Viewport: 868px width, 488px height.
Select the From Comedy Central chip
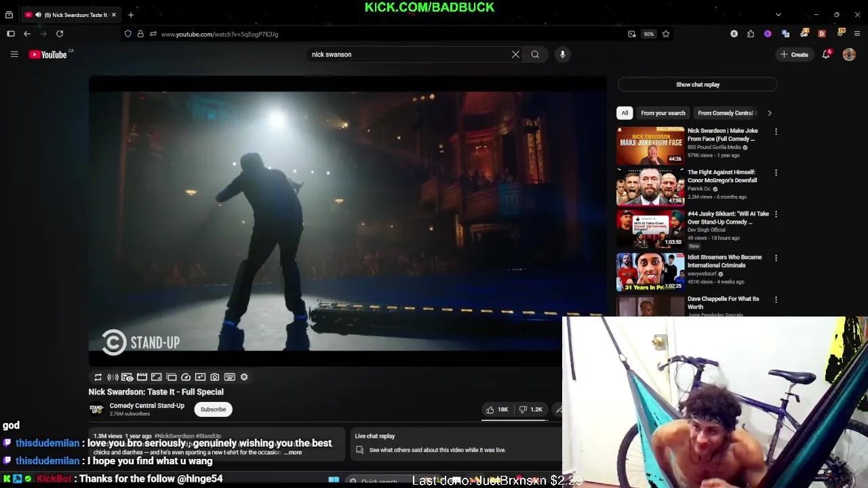click(x=725, y=113)
